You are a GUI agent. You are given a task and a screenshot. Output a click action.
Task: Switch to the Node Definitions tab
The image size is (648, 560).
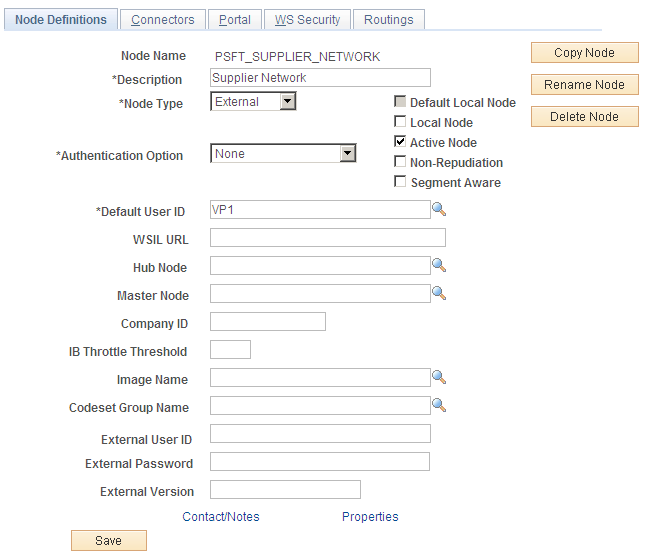(61, 19)
